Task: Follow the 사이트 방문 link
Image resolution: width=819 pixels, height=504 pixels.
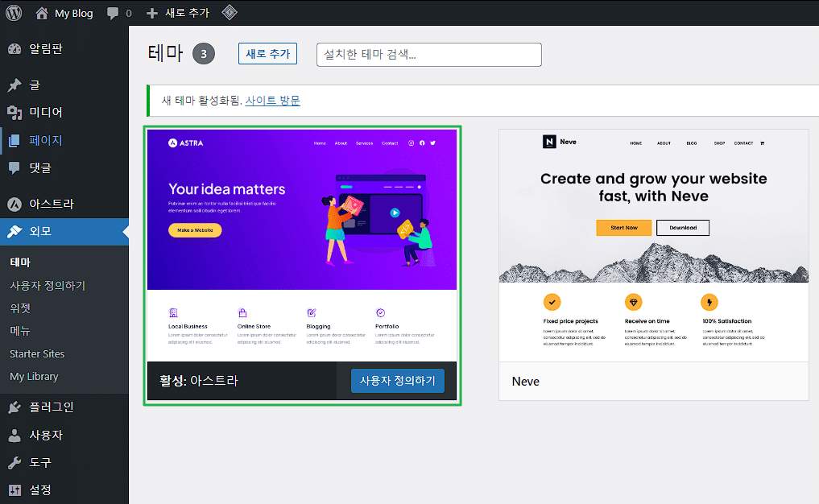Action: coord(273,101)
